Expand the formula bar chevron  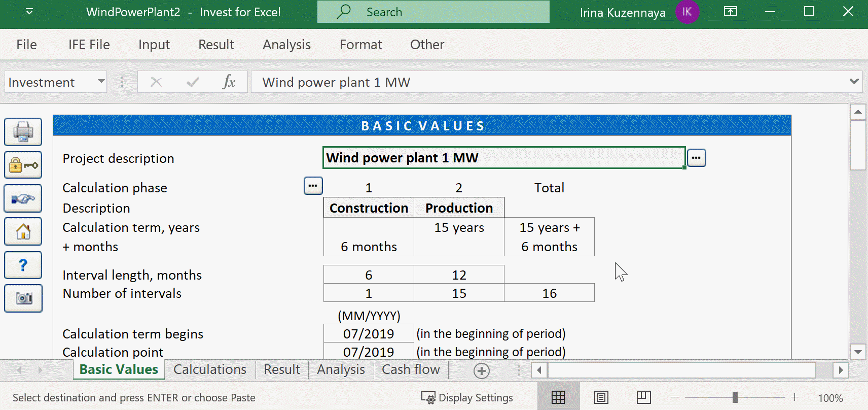854,82
